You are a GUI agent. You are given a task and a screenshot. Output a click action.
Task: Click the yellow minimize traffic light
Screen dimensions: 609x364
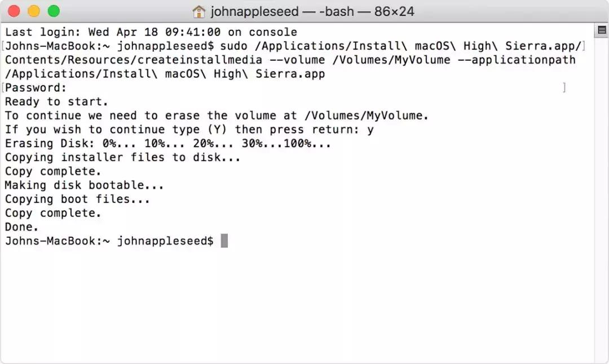click(34, 11)
